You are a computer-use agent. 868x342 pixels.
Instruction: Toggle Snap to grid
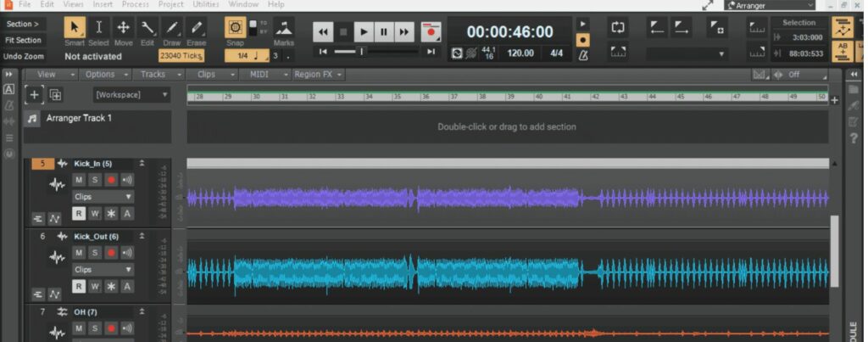tap(235, 30)
